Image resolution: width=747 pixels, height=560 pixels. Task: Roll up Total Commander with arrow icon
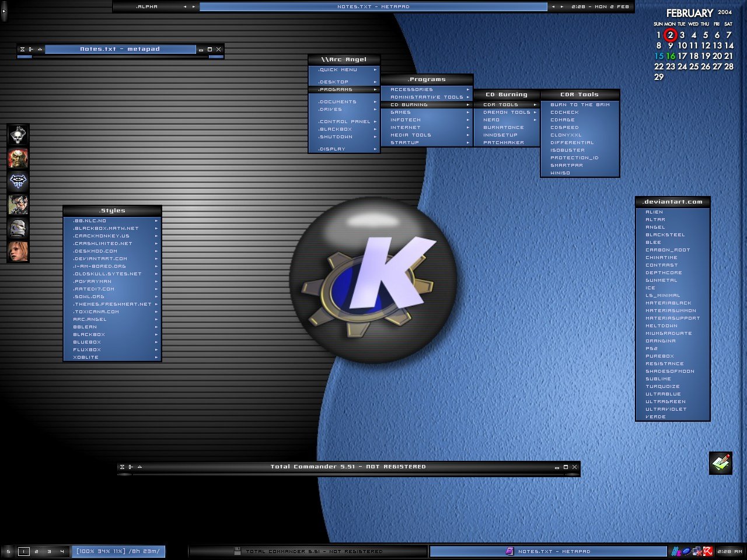(139, 467)
